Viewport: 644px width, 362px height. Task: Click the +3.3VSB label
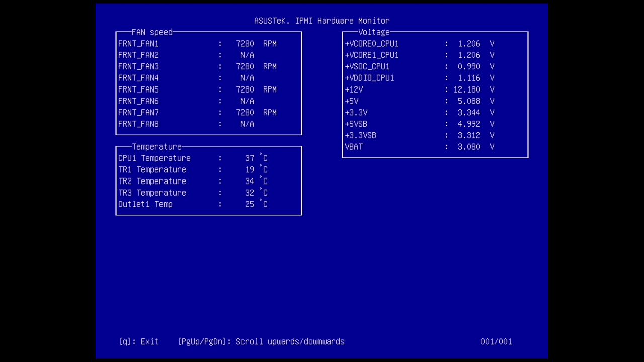[360, 136]
